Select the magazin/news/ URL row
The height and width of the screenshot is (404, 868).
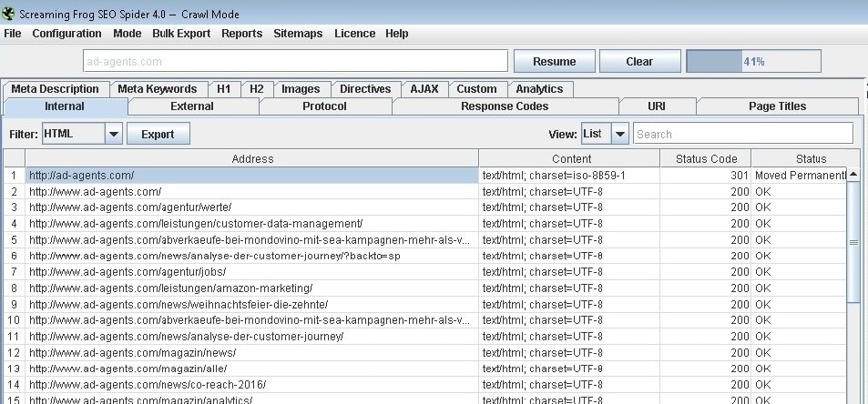(252, 353)
